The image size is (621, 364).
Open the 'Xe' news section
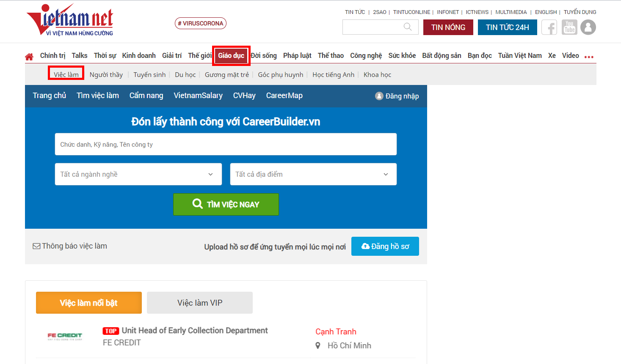(x=552, y=55)
